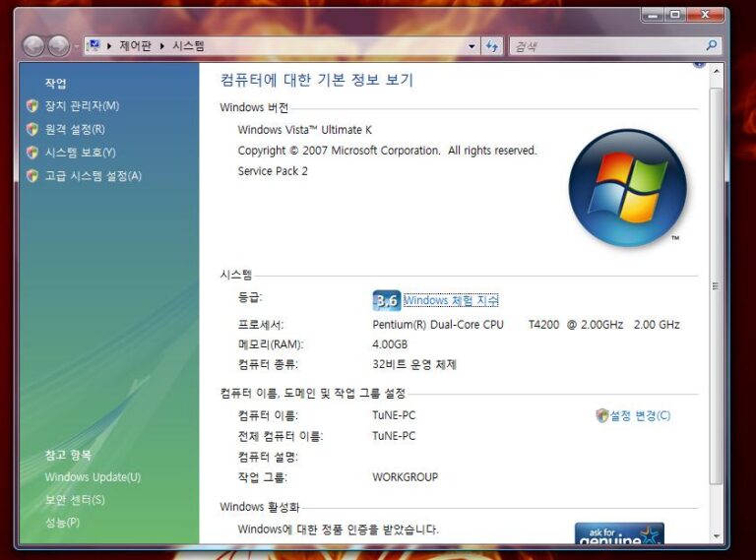Open 성능(P) link
756x560 pixels.
(x=62, y=523)
